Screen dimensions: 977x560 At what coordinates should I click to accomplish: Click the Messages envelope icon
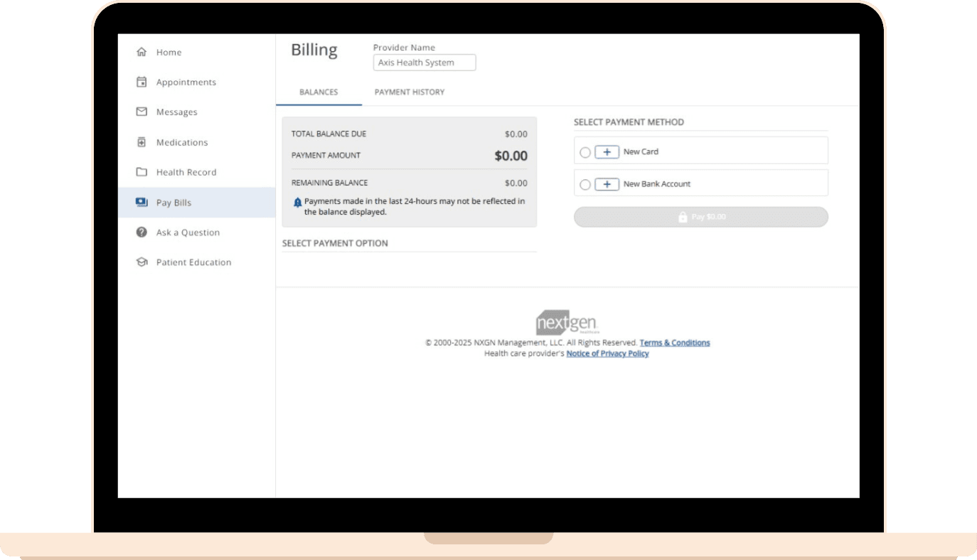pos(142,112)
